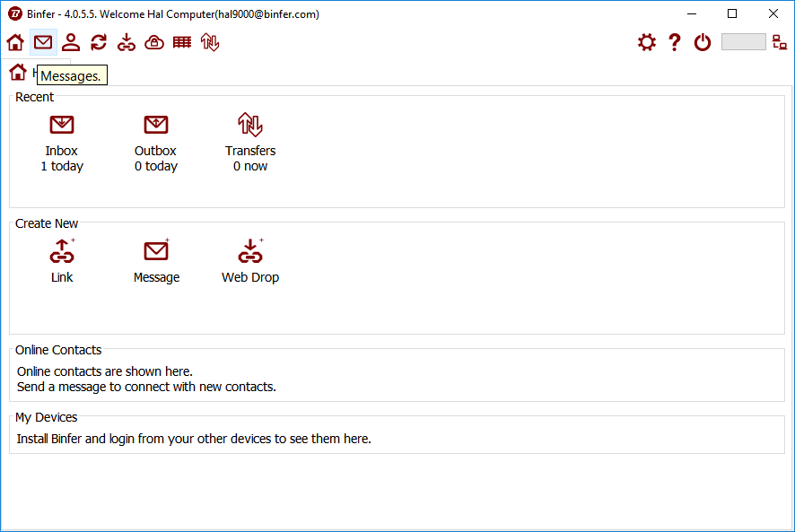Click the '1 today' inbox count
Screen dimensions: 795x532
point(62,166)
